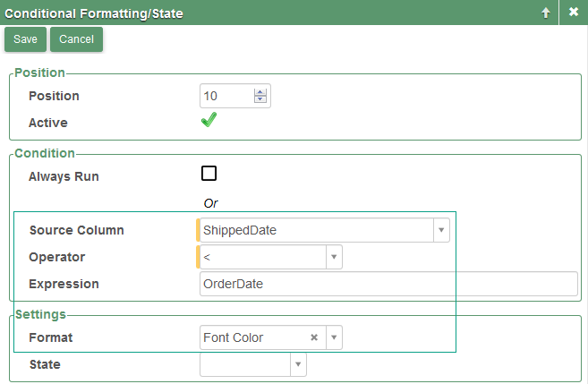Toggle the Active green checkmark
The height and width of the screenshot is (384, 588).
pos(209,121)
